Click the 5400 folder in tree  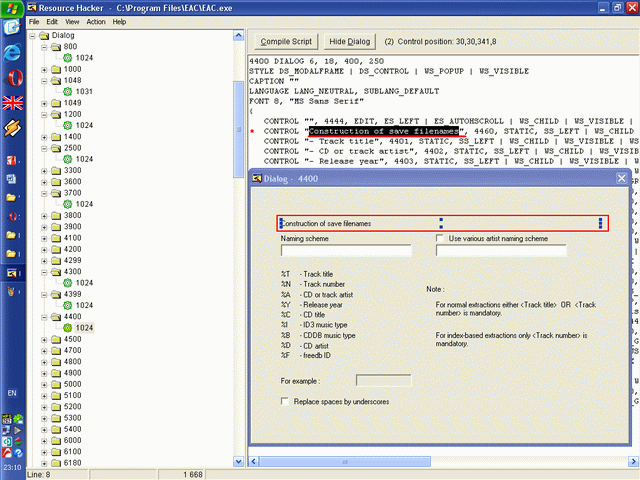tap(72, 429)
